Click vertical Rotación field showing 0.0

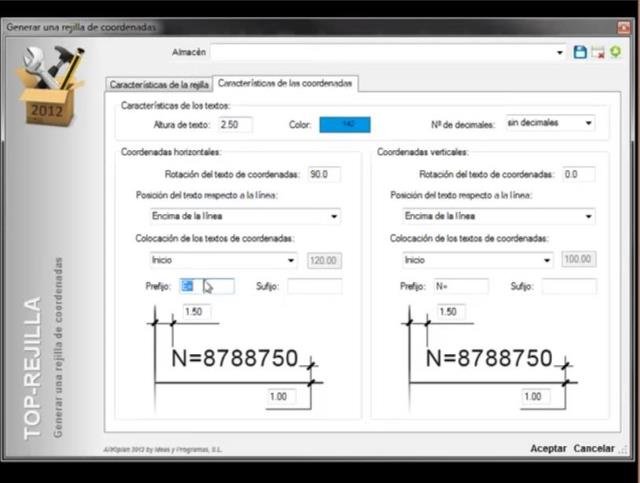[578, 174]
